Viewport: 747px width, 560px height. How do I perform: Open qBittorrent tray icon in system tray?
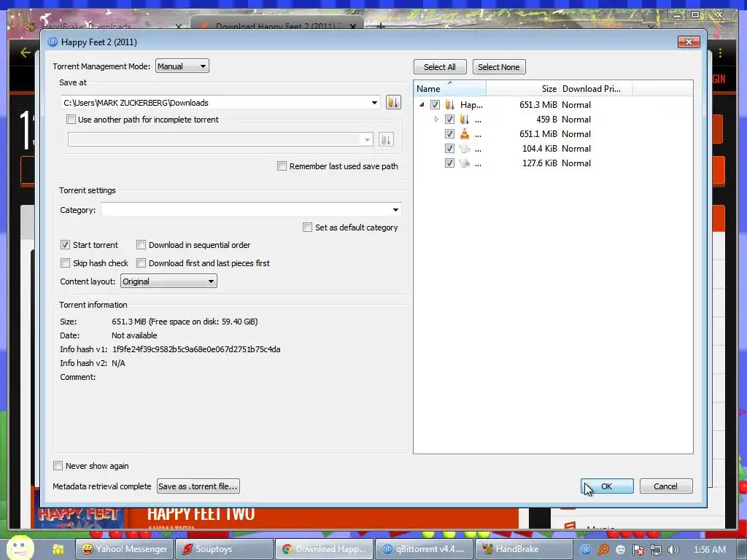pos(585,549)
